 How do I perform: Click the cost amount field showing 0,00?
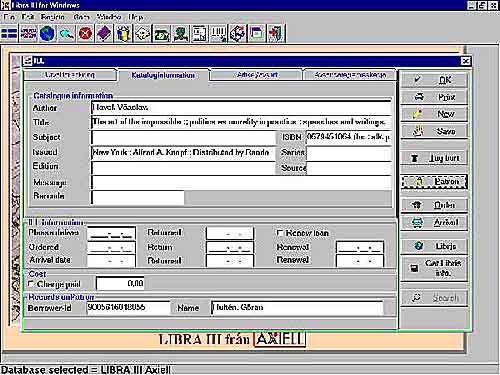[120, 283]
